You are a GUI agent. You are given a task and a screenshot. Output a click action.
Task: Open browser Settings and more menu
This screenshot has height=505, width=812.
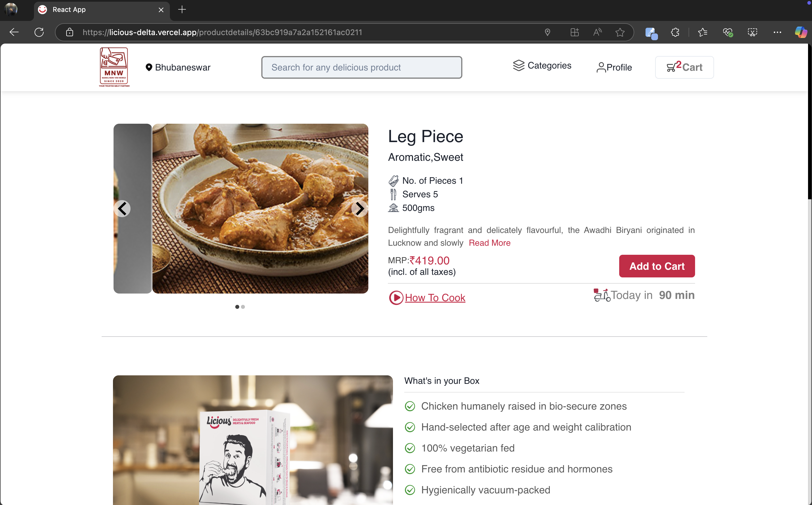(777, 32)
